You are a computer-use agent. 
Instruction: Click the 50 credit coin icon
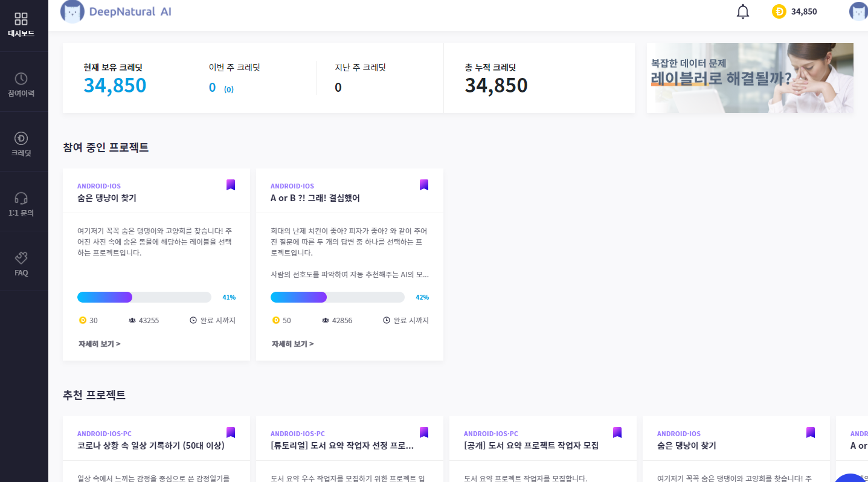click(x=276, y=320)
